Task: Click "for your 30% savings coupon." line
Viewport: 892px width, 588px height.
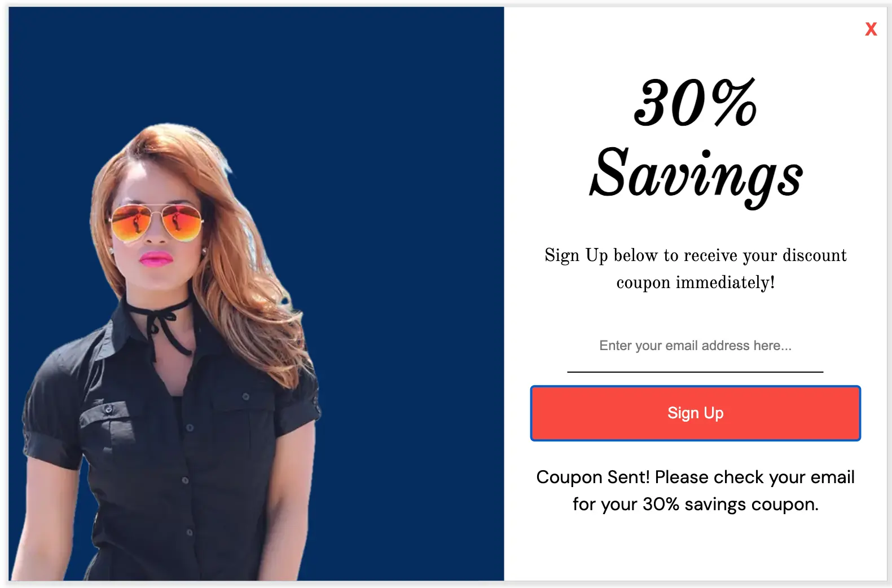Action: pos(695,505)
